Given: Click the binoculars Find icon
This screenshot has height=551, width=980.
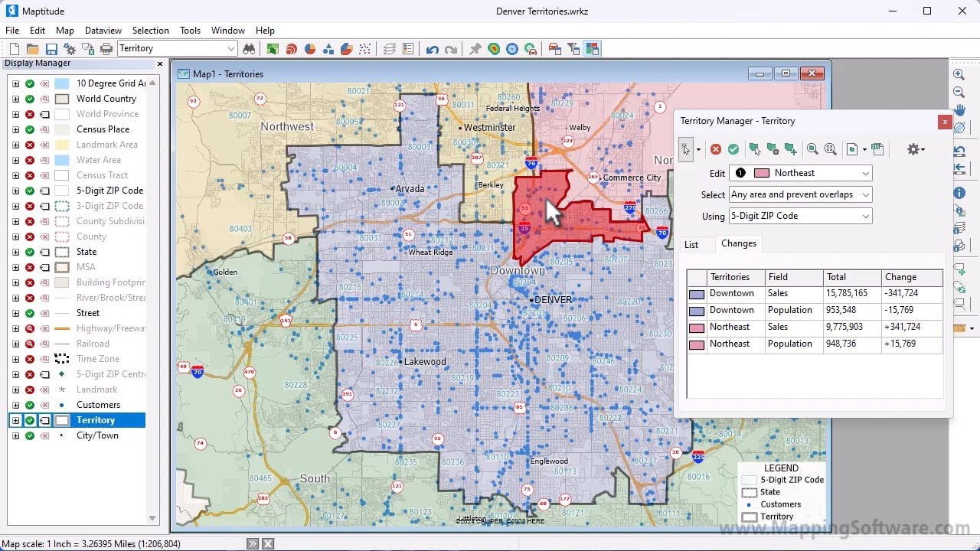Looking at the screenshot, I should [249, 49].
